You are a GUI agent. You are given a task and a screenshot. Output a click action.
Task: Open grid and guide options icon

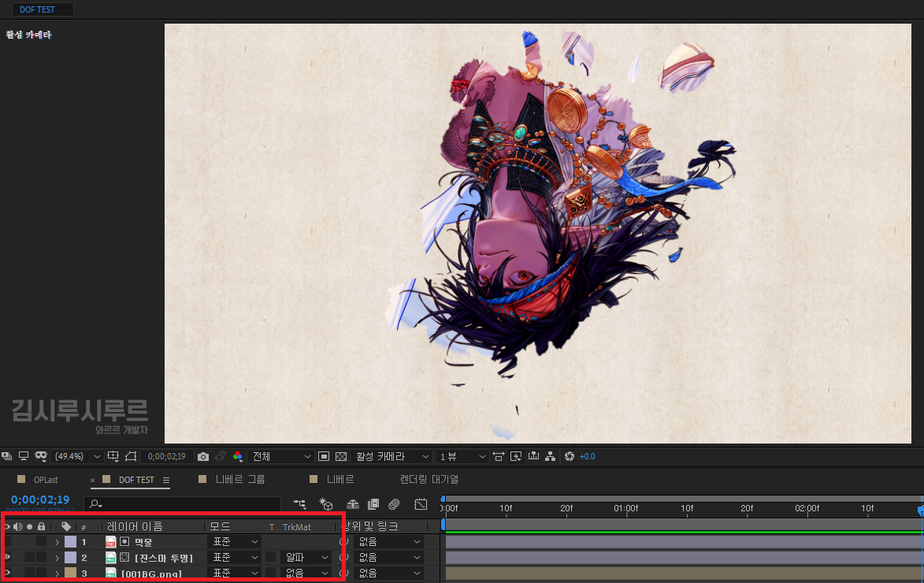tap(113, 456)
